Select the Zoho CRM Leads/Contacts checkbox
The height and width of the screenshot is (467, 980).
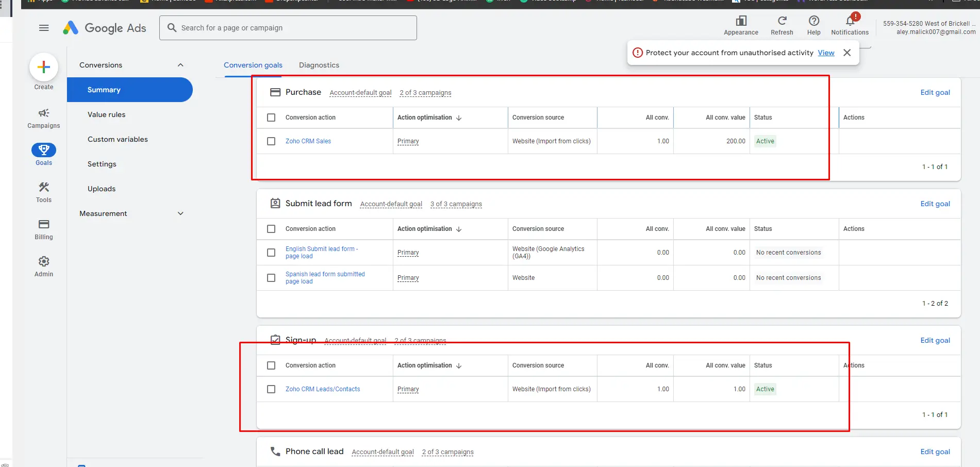click(x=271, y=389)
